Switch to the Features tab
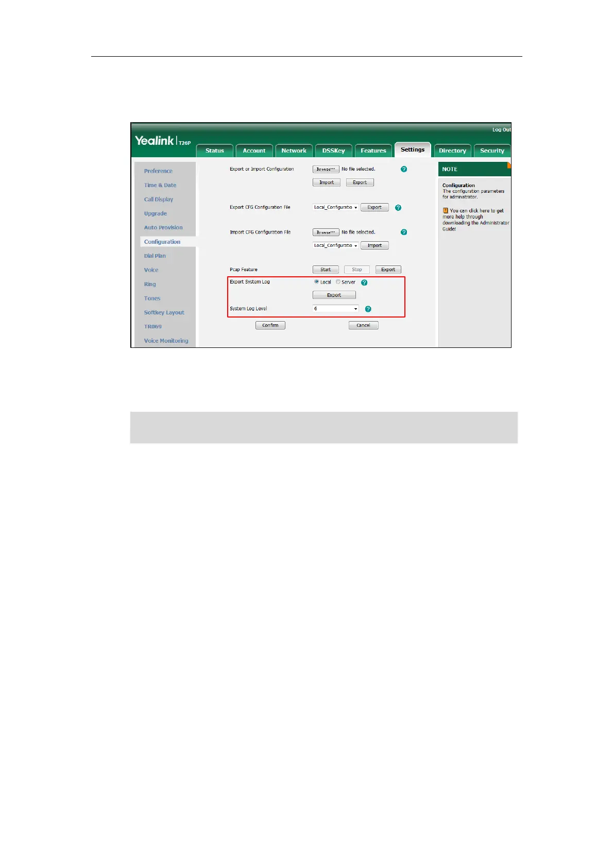Viewport: 613px width, 868px height. (373, 151)
